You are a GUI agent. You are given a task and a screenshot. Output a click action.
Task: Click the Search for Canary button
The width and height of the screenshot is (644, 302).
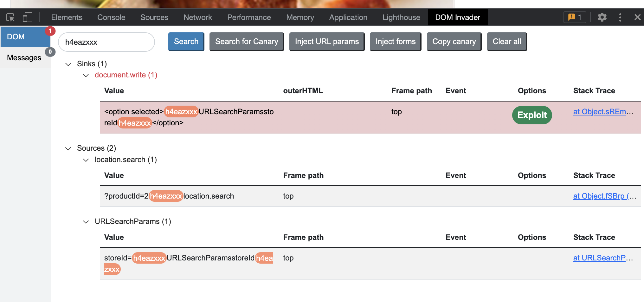[247, 42]
